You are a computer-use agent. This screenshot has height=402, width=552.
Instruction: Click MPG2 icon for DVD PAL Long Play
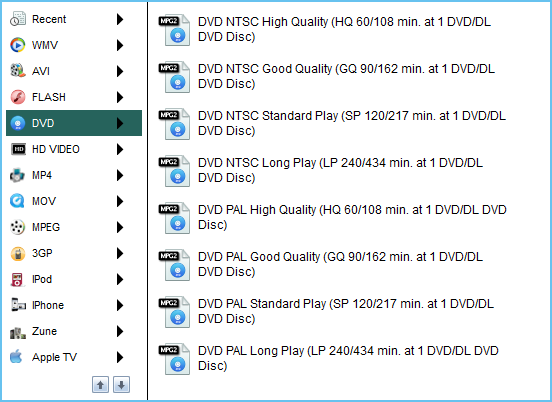pyautogui.click(x=174, y=359)
